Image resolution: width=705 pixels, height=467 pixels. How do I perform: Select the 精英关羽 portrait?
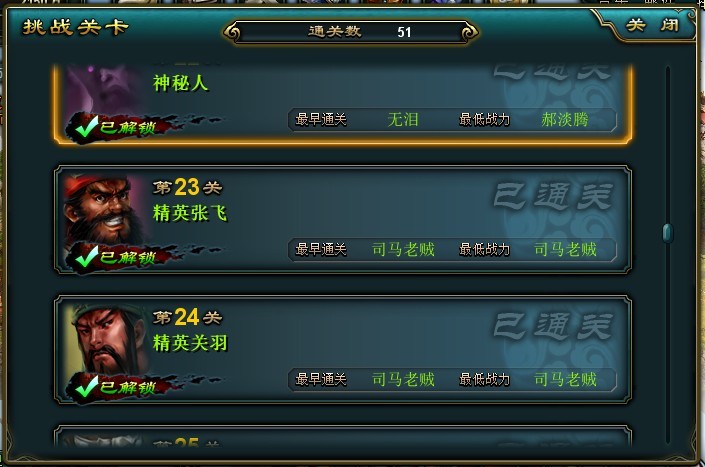106,339
